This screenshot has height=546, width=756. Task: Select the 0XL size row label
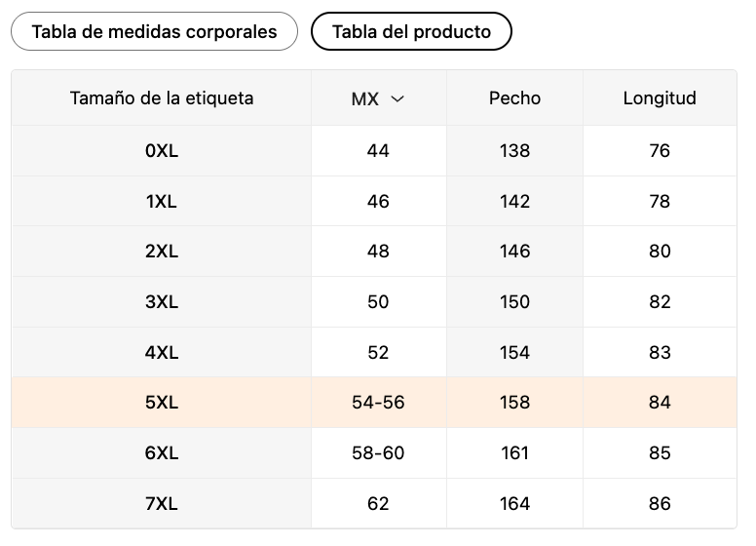pos(162,151)
